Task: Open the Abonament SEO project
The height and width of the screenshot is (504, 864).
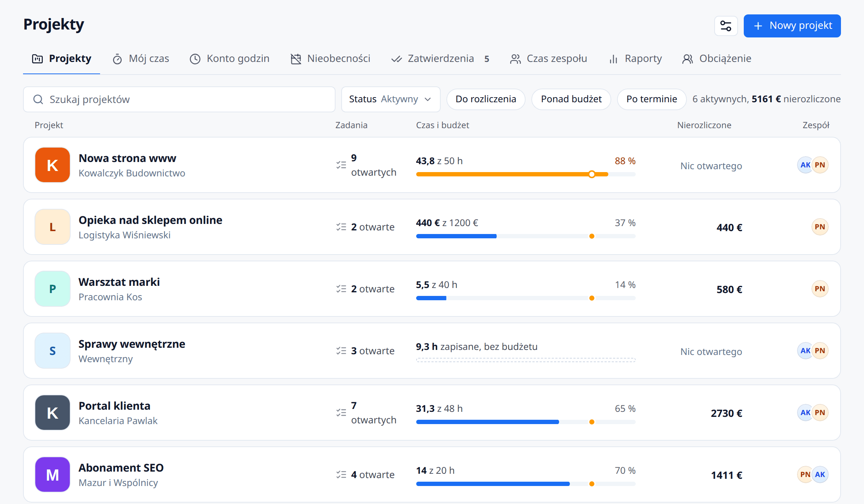Action: (x=121, y=468)
